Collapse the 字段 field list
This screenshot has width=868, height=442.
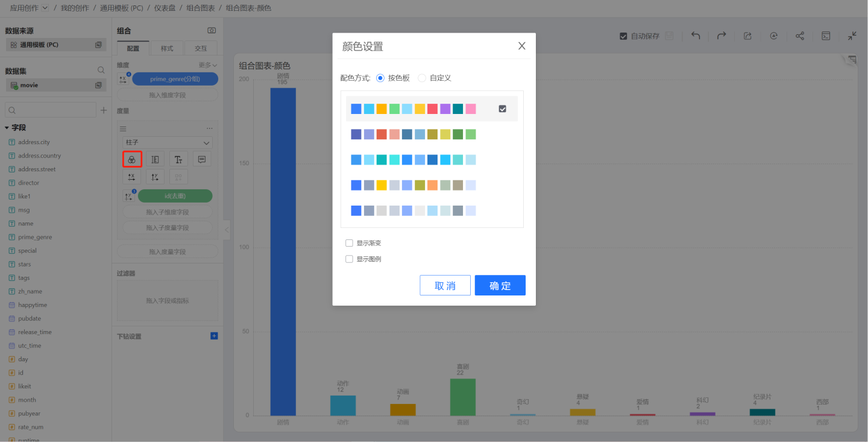[x=7, y=128]
